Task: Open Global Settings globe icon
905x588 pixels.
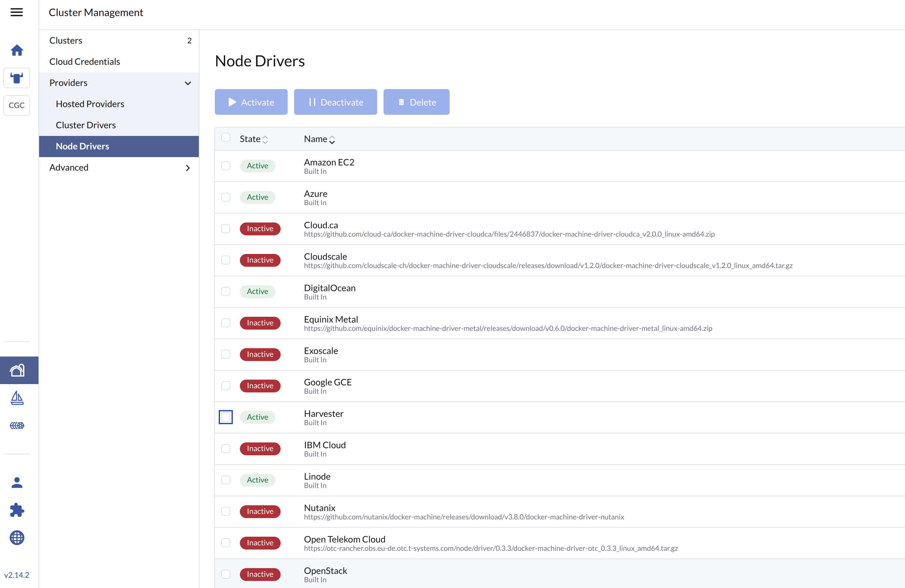Action: click(17, 537)
